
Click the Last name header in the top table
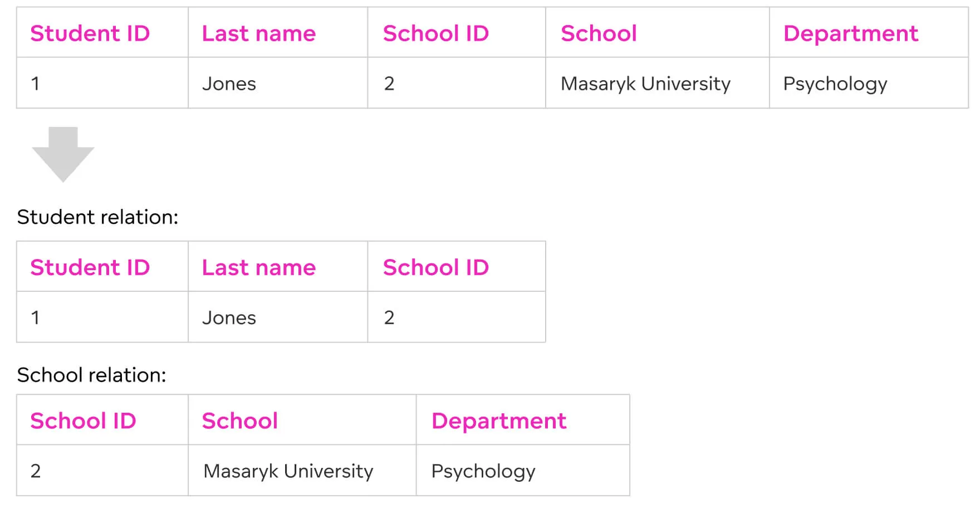258,33
